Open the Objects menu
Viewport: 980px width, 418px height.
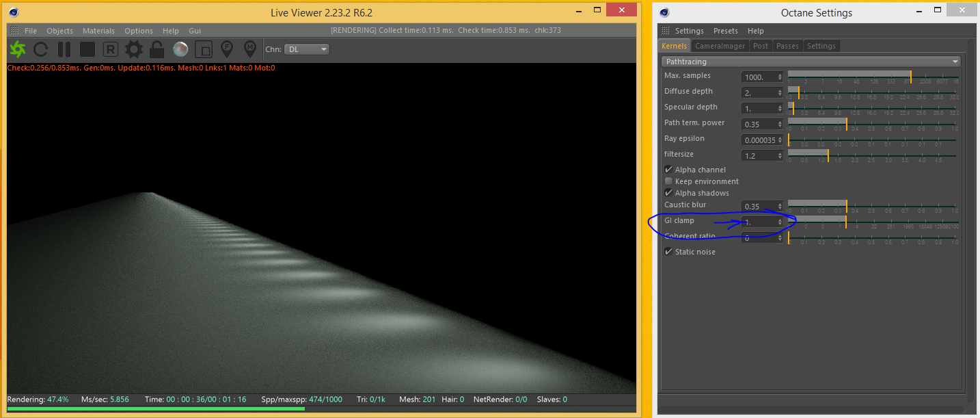59,31
